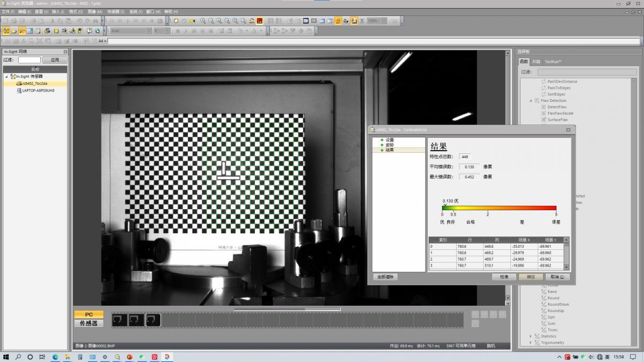Screen dimensions: 644x362
Task: Open the Windows Start menu
Action: 6,357
